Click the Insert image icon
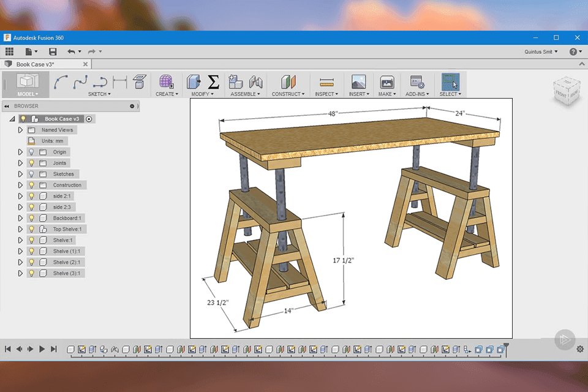The image size is (588, 392). coord(358,82)
